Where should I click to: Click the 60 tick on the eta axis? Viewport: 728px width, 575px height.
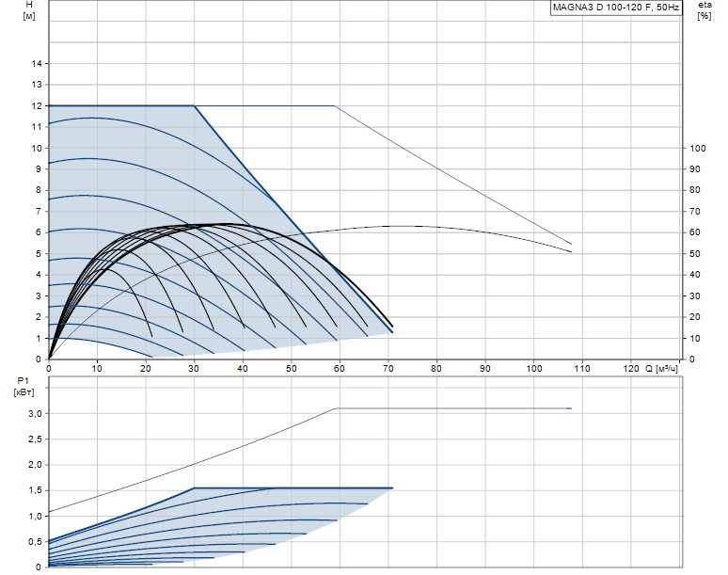click(694, 232)
